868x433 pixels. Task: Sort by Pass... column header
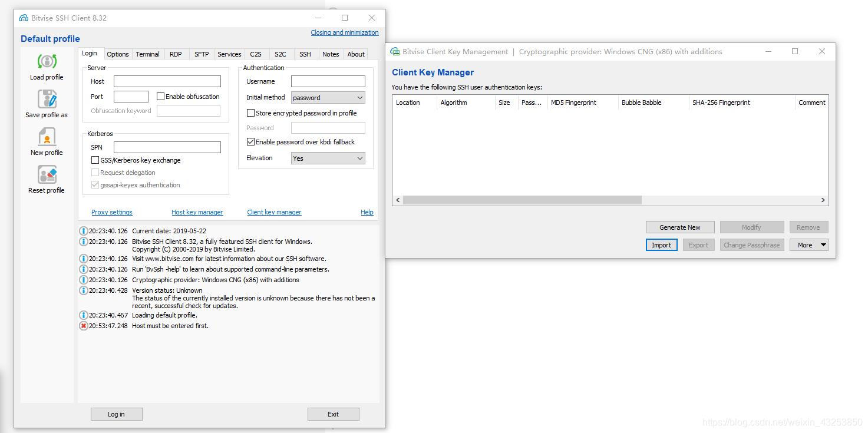[x=533, y=103]
